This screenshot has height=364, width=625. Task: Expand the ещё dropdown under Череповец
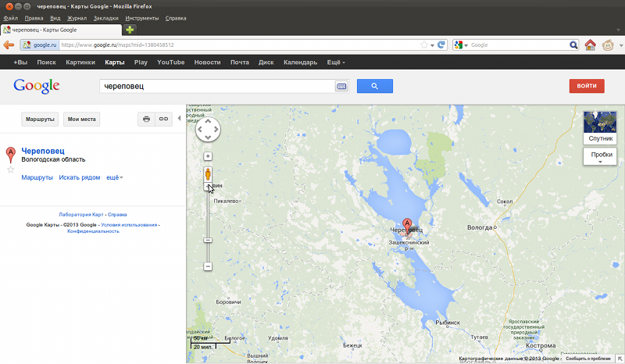(x=114, y=177)
